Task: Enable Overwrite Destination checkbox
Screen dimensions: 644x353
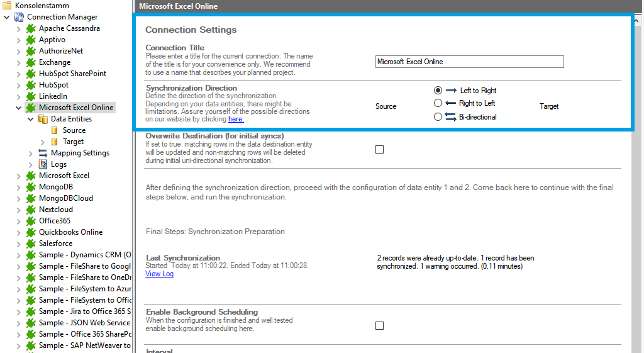Action: (379, 149)
